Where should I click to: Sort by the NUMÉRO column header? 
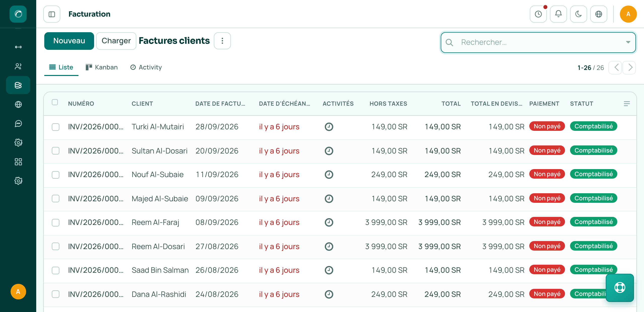point(81,104)
